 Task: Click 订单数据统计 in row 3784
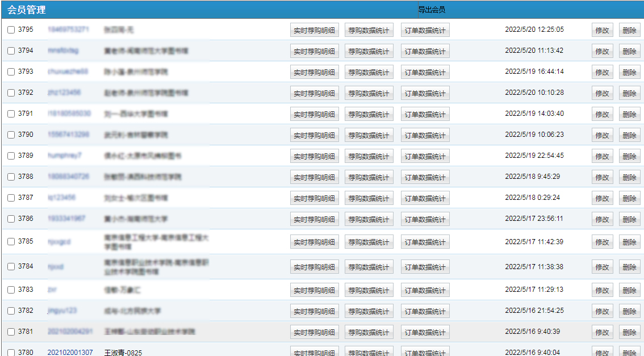coord(425,267)
